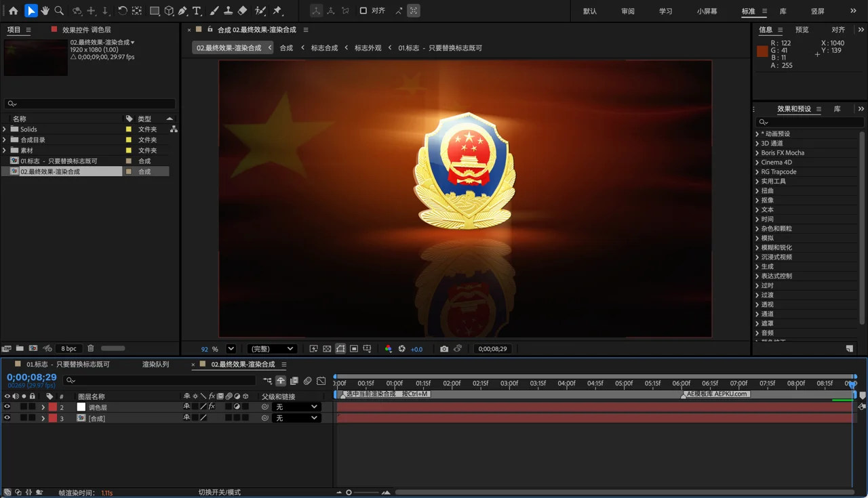
Task: Click the graph editor icon in timeline
Action: (x=321, y=381)
